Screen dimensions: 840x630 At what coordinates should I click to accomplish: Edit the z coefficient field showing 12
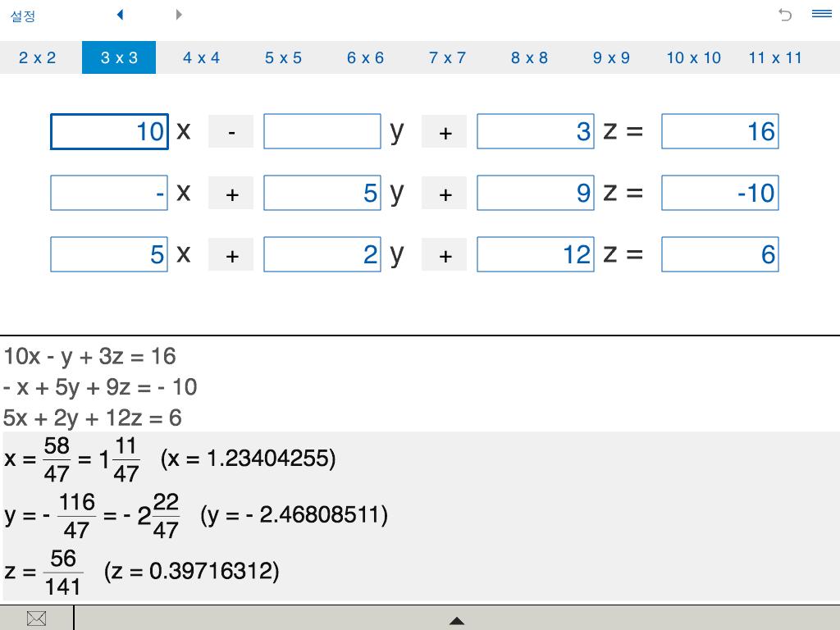click(x=536, y=254)
